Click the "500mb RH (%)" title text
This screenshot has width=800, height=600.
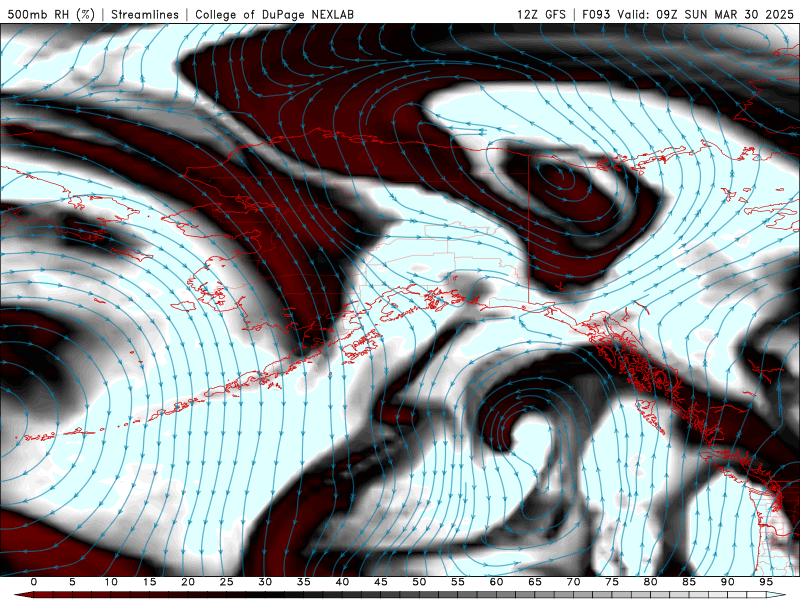pyautogui.click(x=51, y=14)
